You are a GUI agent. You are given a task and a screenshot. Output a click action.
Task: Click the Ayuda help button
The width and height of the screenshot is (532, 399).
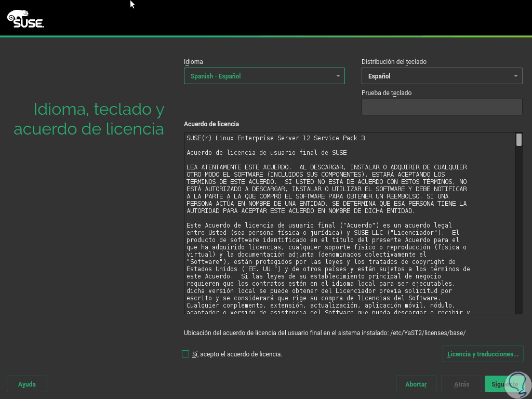click(27, 384)
